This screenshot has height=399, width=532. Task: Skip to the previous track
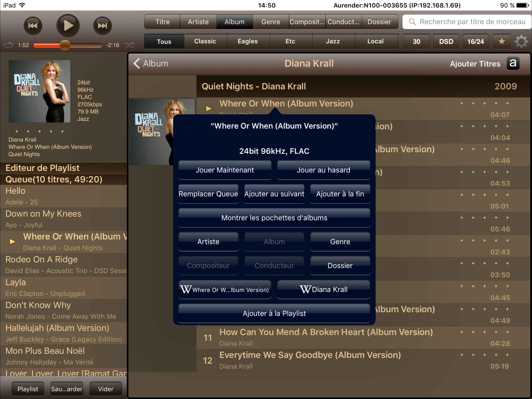click(x=33, y=26)
